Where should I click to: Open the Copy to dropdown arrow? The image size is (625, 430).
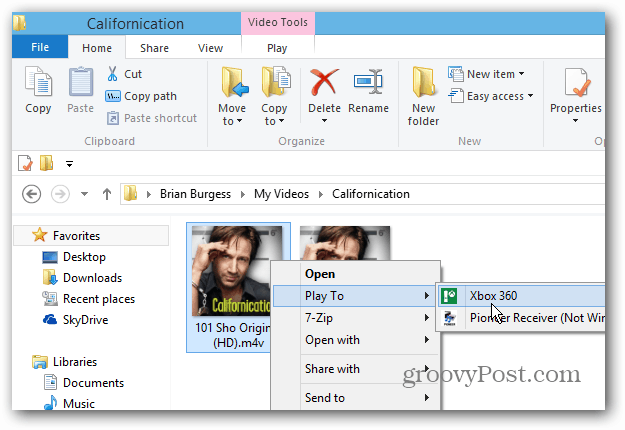point(281,121)
